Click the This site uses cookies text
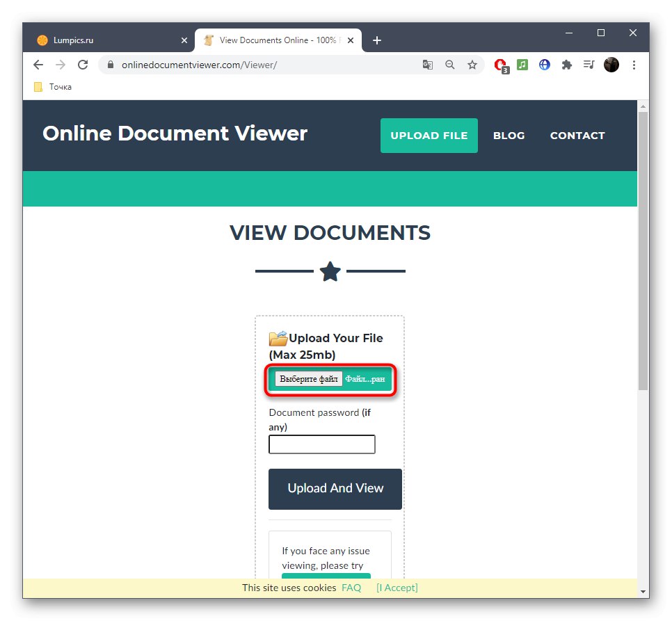 click(289, 588)
